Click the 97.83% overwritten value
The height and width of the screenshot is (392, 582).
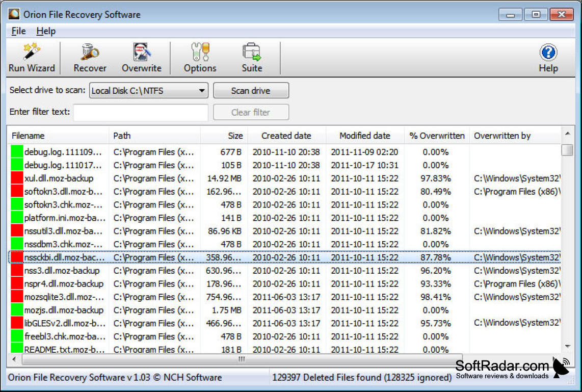(435, 178)
